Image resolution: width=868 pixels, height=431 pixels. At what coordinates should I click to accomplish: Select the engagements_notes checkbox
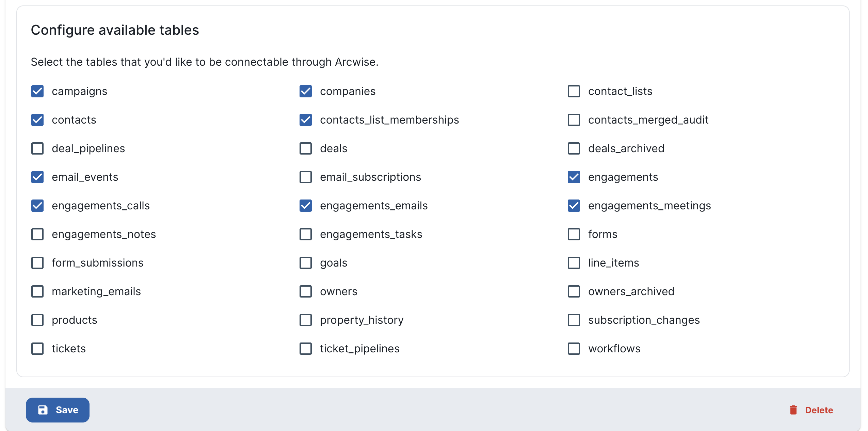[37, 234]
